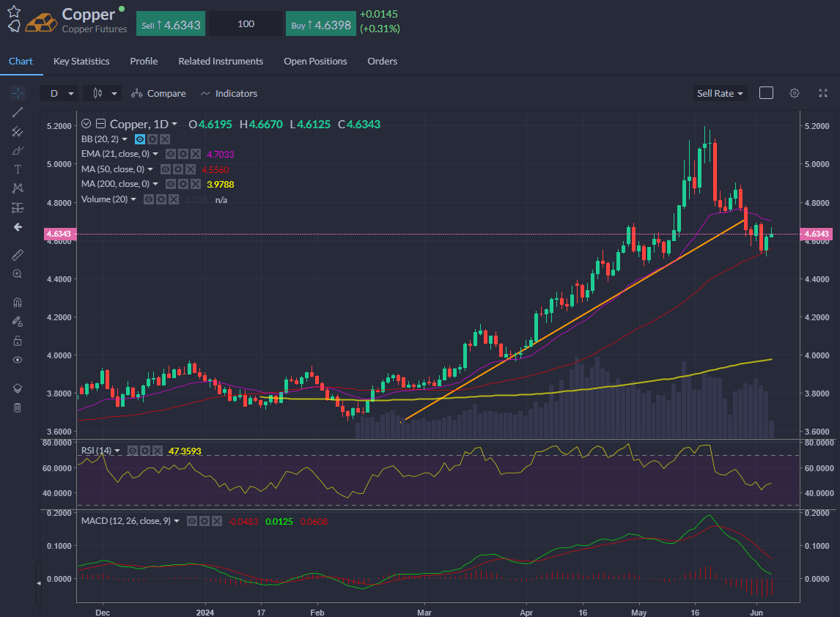Open settings gear for EMA (21, close, 0)

pyautogui.click(x=183, y=154)
